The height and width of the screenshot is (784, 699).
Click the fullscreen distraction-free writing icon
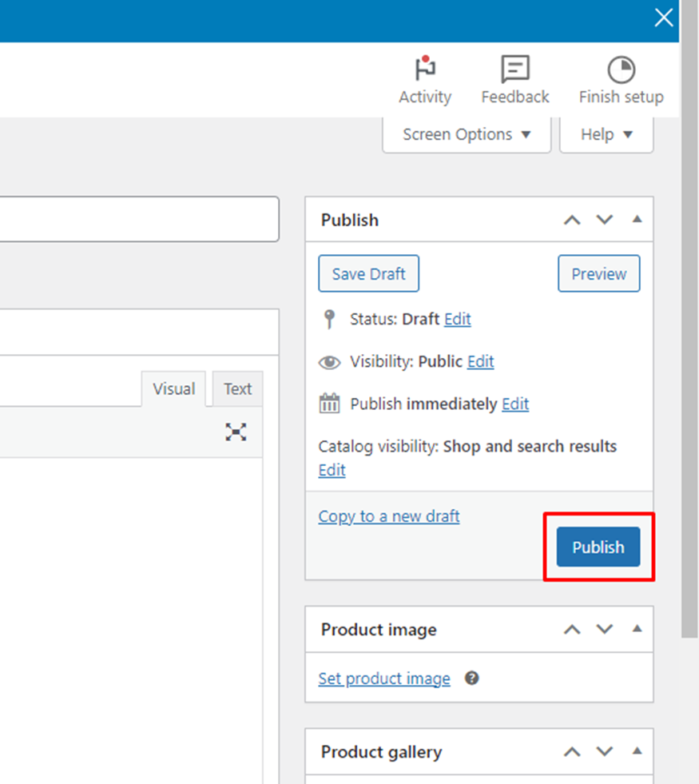[236, 432]
